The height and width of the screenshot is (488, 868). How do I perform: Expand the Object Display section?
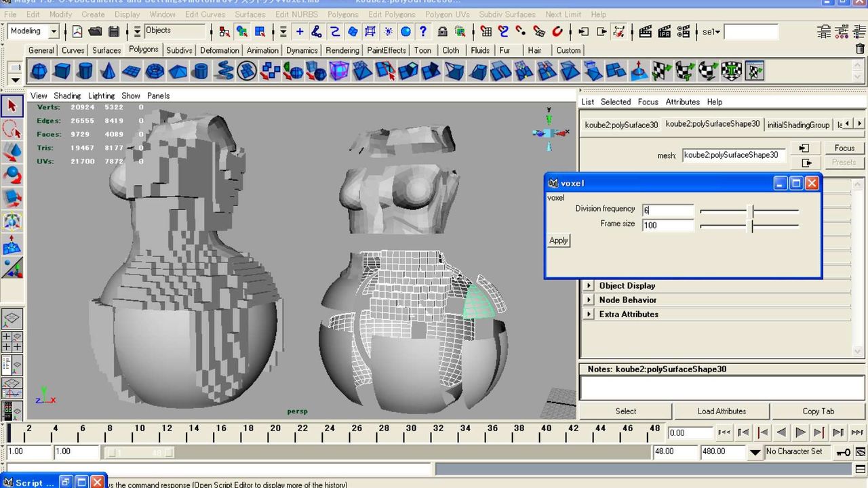[589, 285]
